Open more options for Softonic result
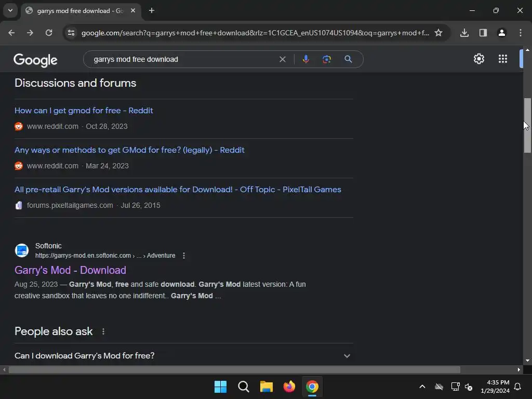 click(184, 256)
